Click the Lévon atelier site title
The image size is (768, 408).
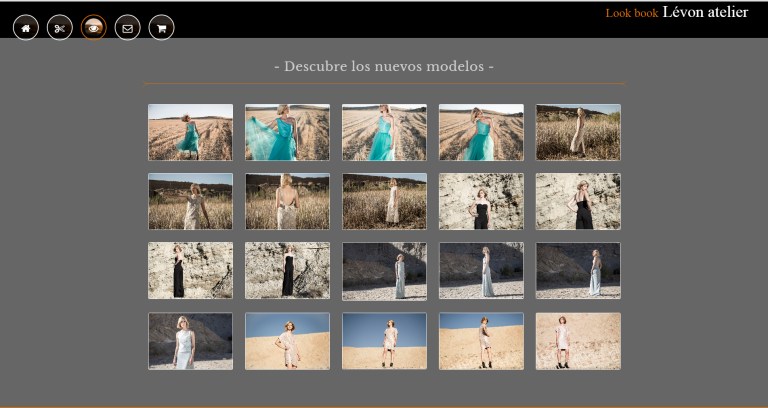click(705, 12)
